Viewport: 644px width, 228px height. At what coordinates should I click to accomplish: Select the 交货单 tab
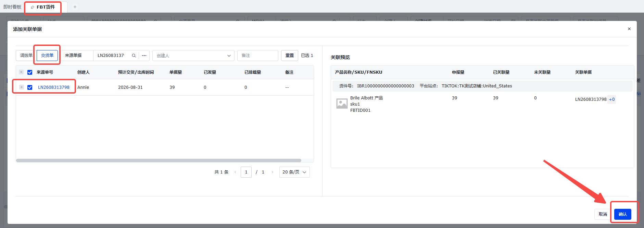[x=47, y=56]
